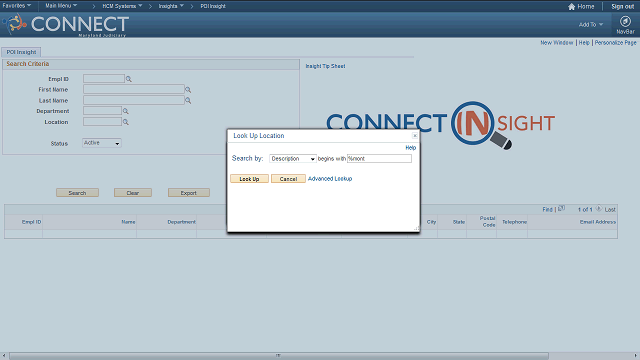Focus the Location input field
Viewport: 640px width, 360px height.
click(102, 122)
